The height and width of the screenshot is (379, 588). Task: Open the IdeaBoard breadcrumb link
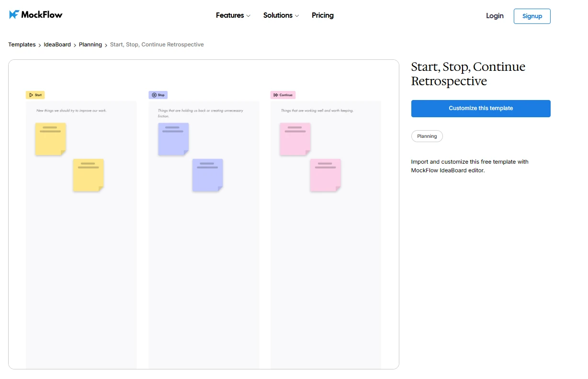57,45
